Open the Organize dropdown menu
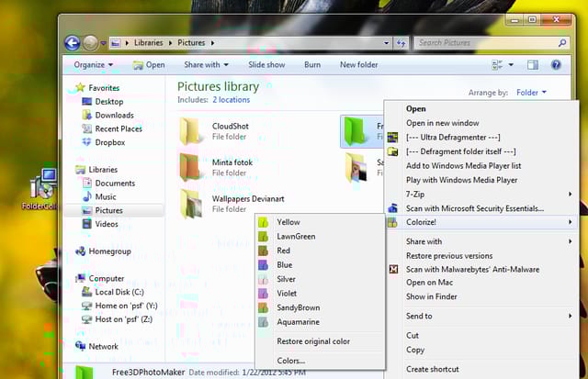Viewport: 588px width, 379px height. click(94, 65)
